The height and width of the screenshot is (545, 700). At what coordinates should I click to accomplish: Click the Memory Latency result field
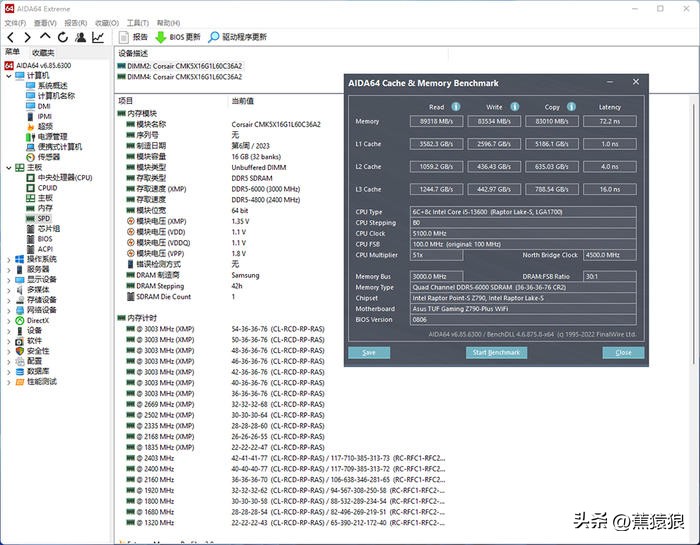pos(609,121)
